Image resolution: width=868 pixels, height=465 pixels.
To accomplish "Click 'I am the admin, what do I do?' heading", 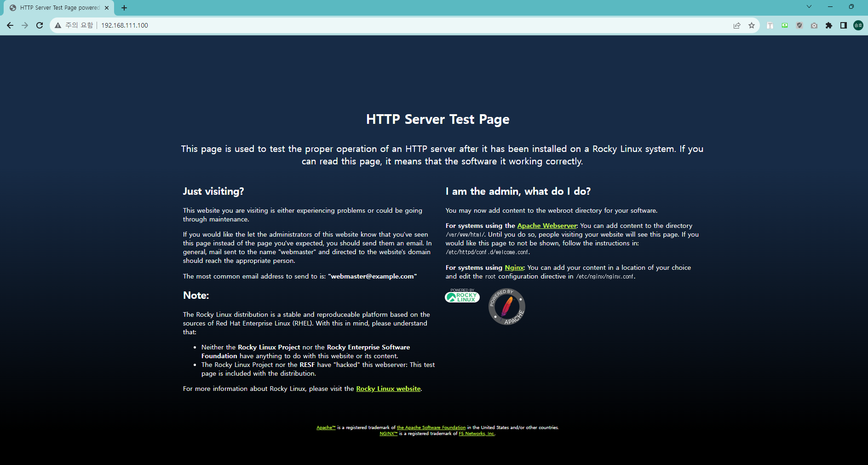I will click(x=518, y=192).
